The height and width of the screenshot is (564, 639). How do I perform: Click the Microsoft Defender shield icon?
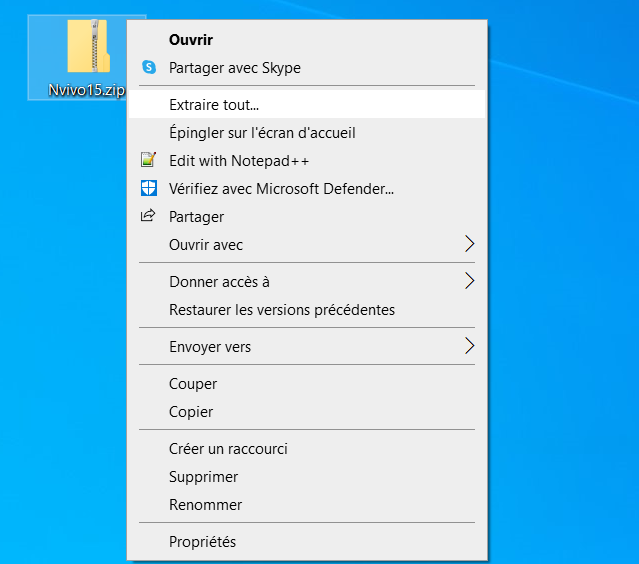[x=149, y=188]
